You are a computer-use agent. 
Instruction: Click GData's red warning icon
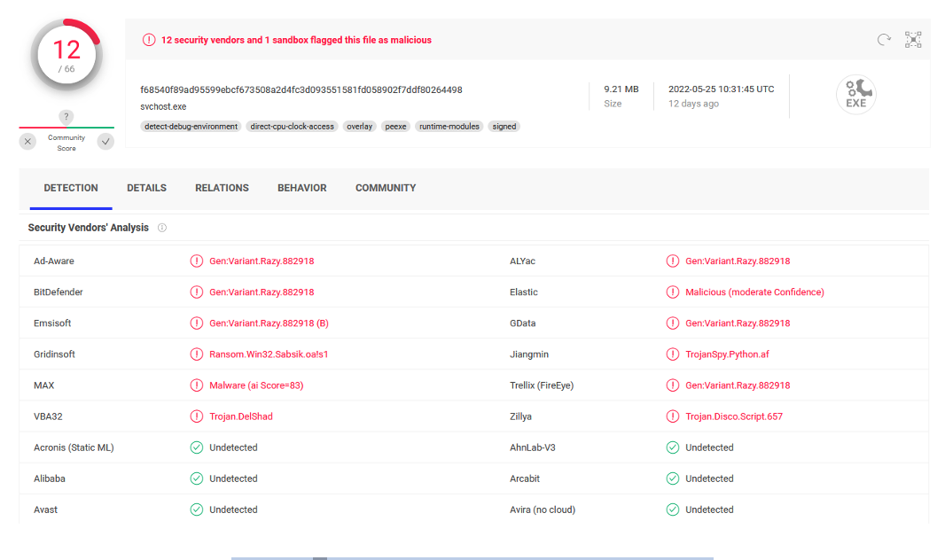(x=673, y=323)
